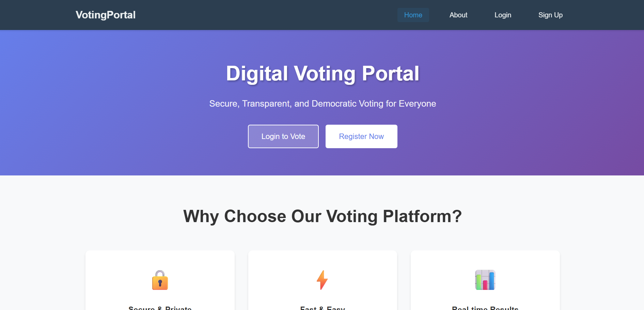Open the About page
This screenshot has height=310, width=644.
point(458,15)
